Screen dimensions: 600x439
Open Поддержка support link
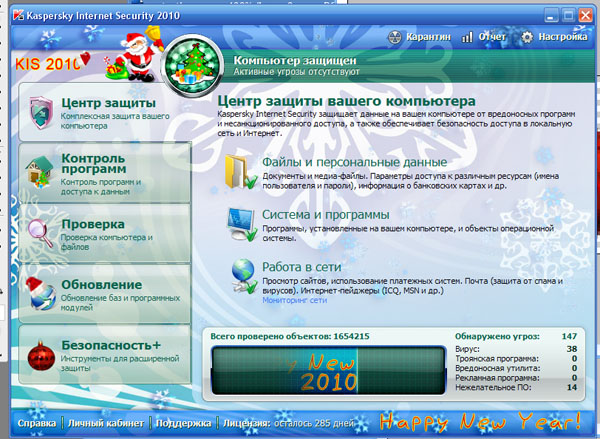[x=183, y=423]
